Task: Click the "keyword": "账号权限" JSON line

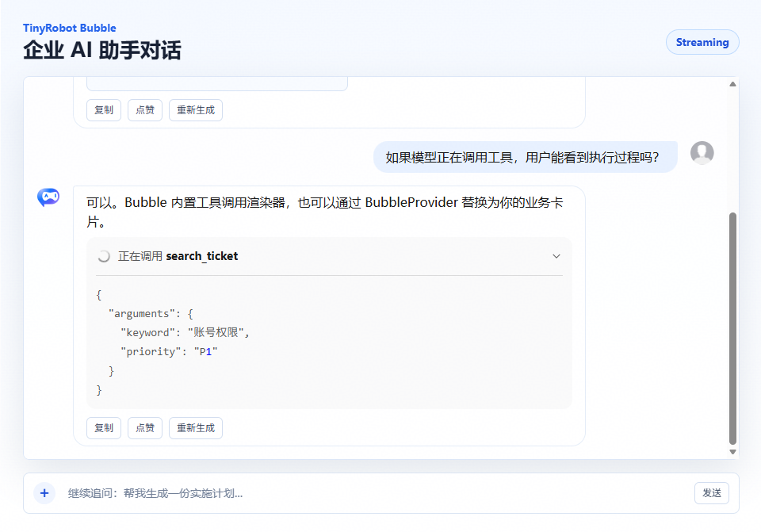Action: pyautogui.click(x=185, y=332)
